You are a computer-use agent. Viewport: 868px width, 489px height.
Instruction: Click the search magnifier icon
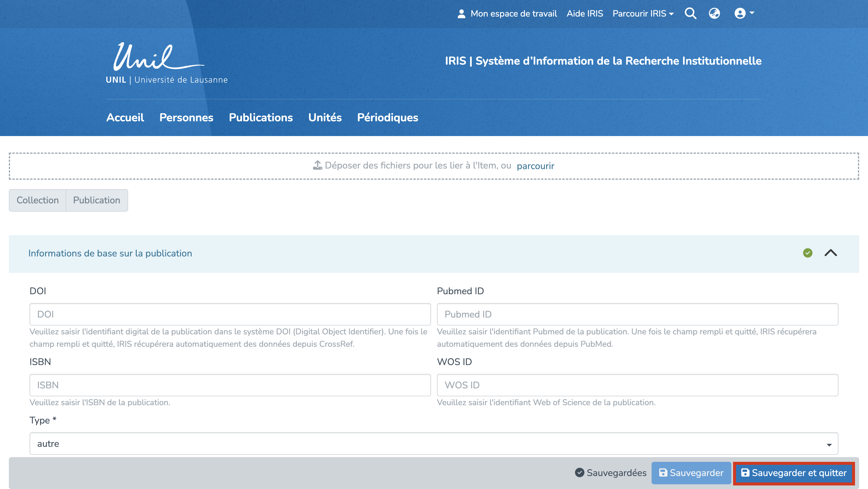(690, 14)
